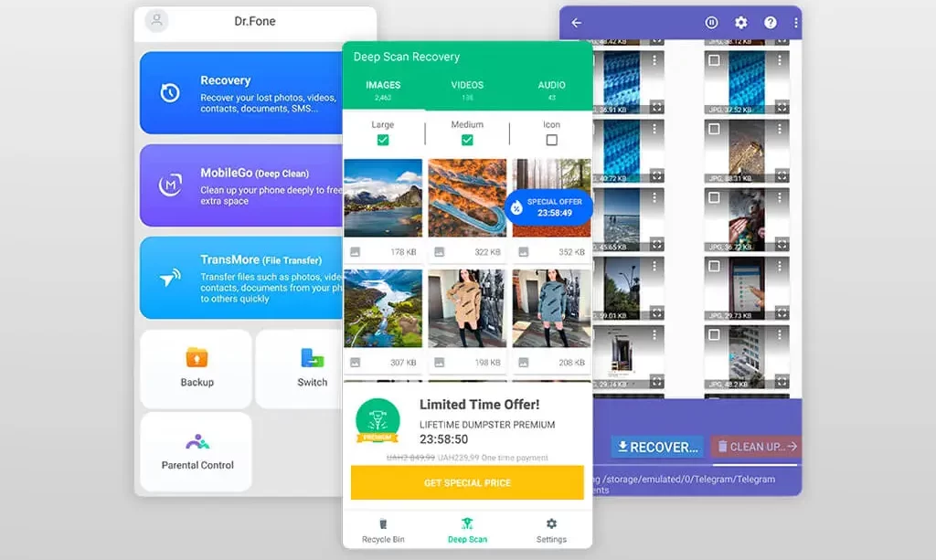Open three-dot menu on the 48.2 KB photo
Image resolution: width=936 pixels, height=560 pixels.
[780, 334]
